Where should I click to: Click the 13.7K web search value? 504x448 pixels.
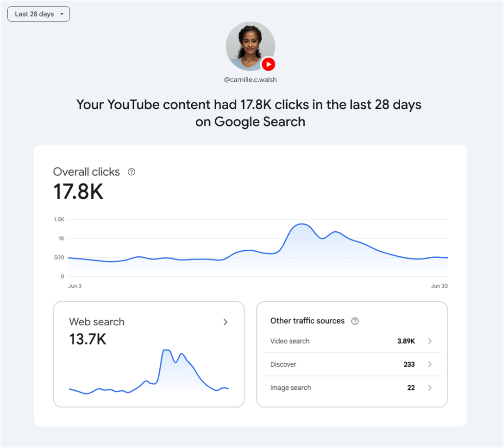click(x=87, y=339)
